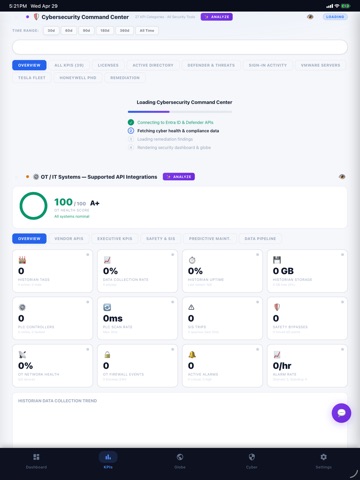
Task: Click the battery indicator in status bar
Action: pos(346,6)
